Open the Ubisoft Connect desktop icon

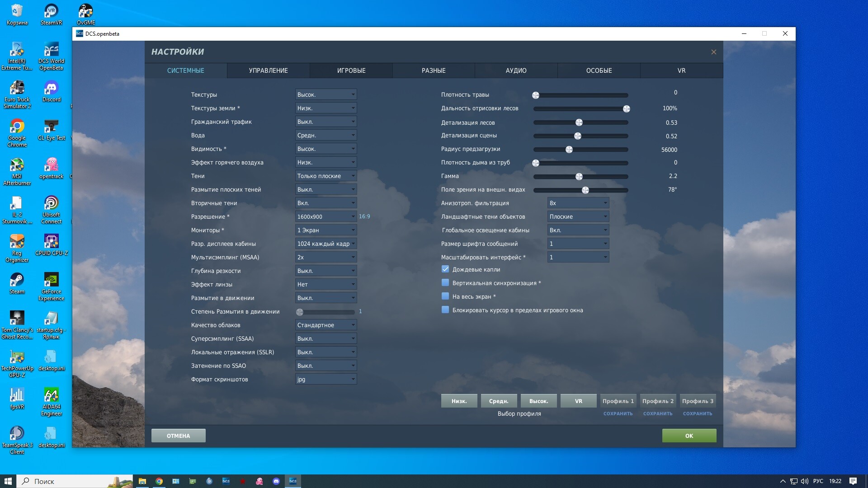[51, 210]
